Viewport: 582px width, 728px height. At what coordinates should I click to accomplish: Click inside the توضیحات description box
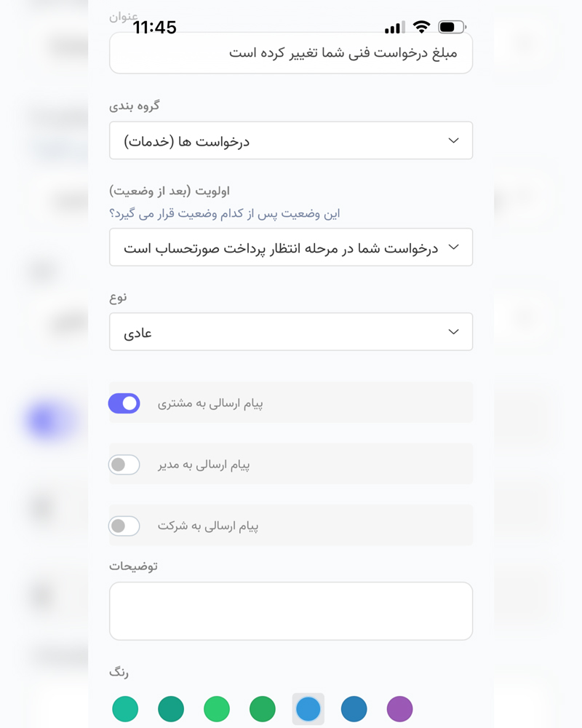click(x=291, y=611)
